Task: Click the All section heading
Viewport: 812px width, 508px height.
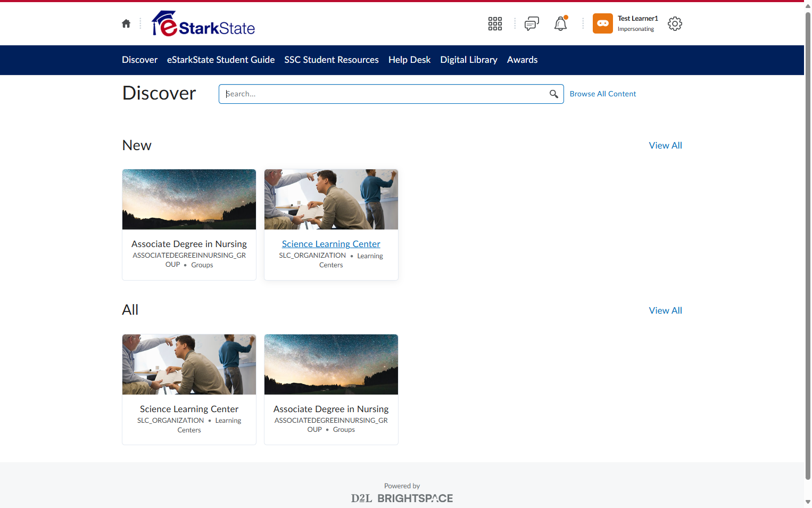Action: (x=130, y=310)
